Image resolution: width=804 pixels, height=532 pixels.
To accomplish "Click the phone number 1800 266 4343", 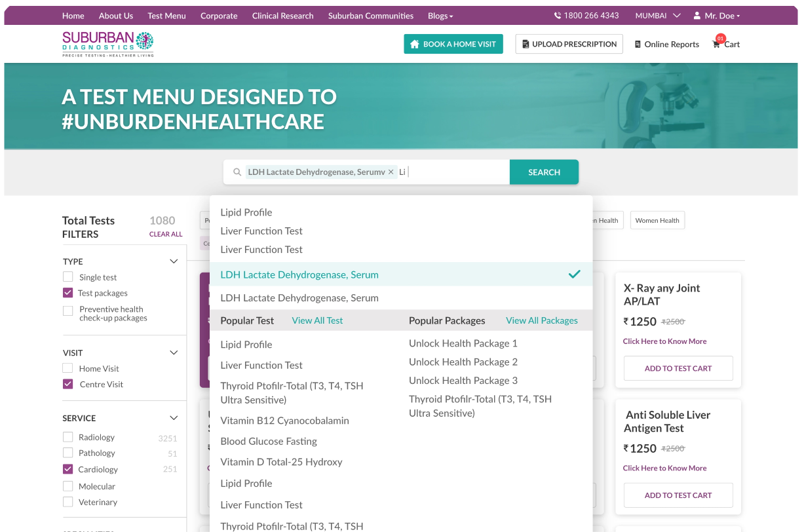I will coord(591,16).
